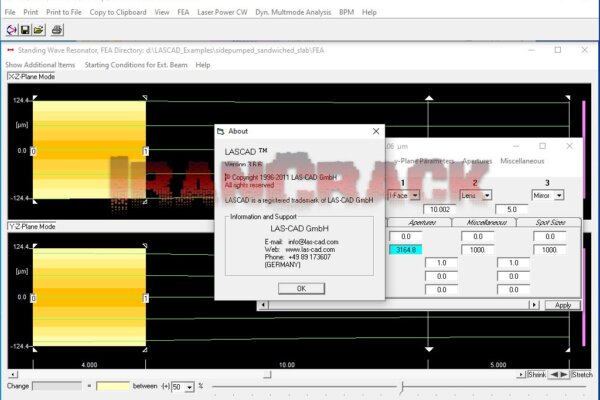Click the Stretch button
600x400 pixels.
(582, 375)
